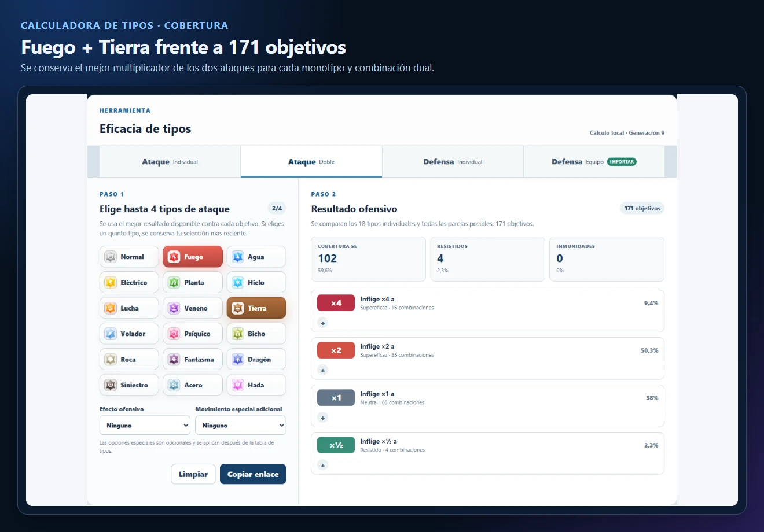764x532 pixels.
Task: Click the Bicho type icon
Action: tap(238, 334)
